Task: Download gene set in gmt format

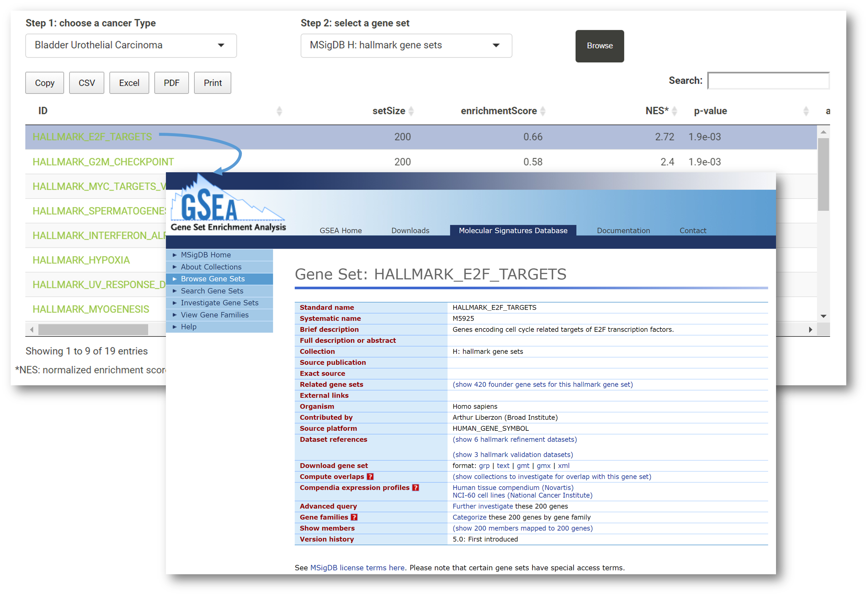Action: pos(523,466)
